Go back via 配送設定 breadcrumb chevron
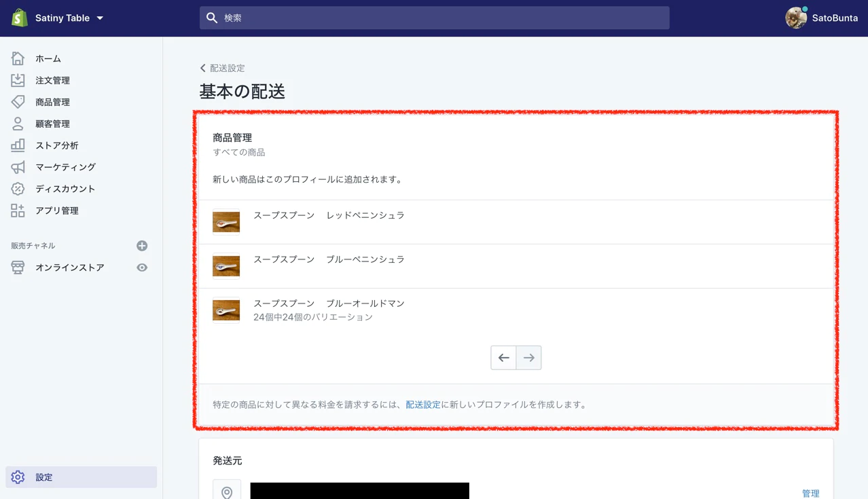The height and width of the screenshot is (499, 868). point(202,68)
